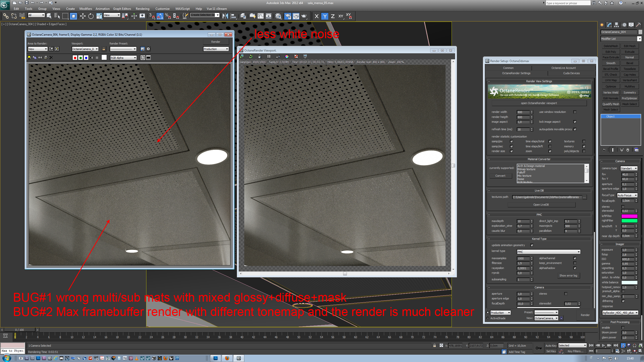The width and height of the screenshot is (644, 362).
Task: Click the white balance picker icon
Action: (x=287, y=56)
